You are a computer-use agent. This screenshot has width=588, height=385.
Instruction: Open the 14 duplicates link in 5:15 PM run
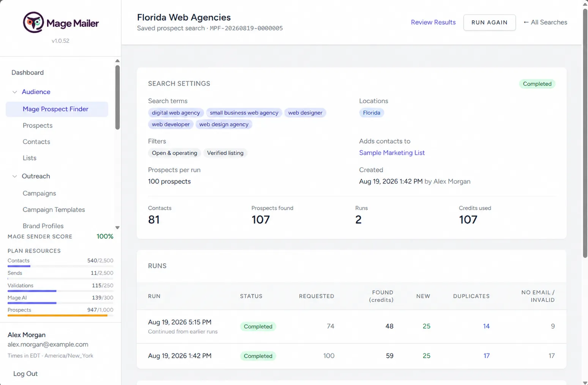[x=486, y=326]
